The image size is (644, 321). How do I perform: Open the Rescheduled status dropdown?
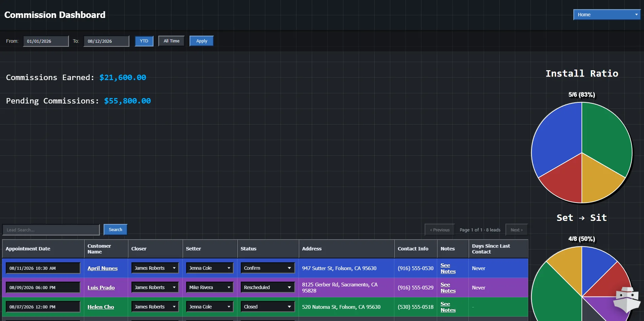[x=267, y=287]
